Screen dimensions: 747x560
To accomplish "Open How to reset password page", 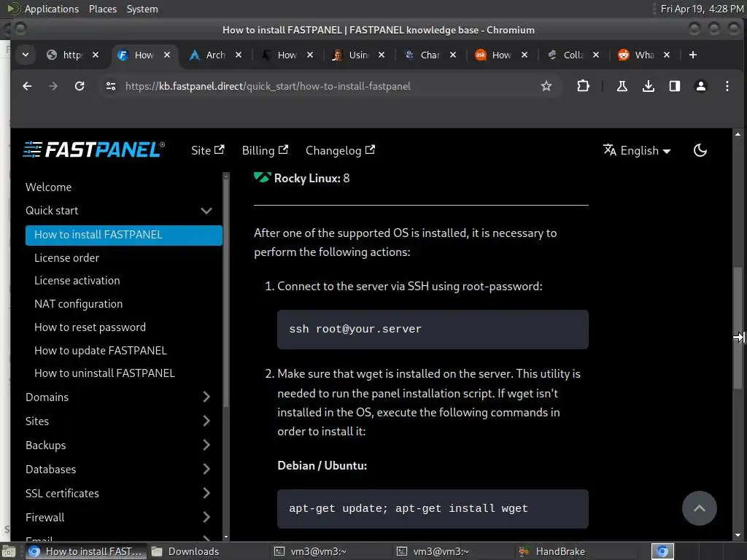I will (90, 327).
